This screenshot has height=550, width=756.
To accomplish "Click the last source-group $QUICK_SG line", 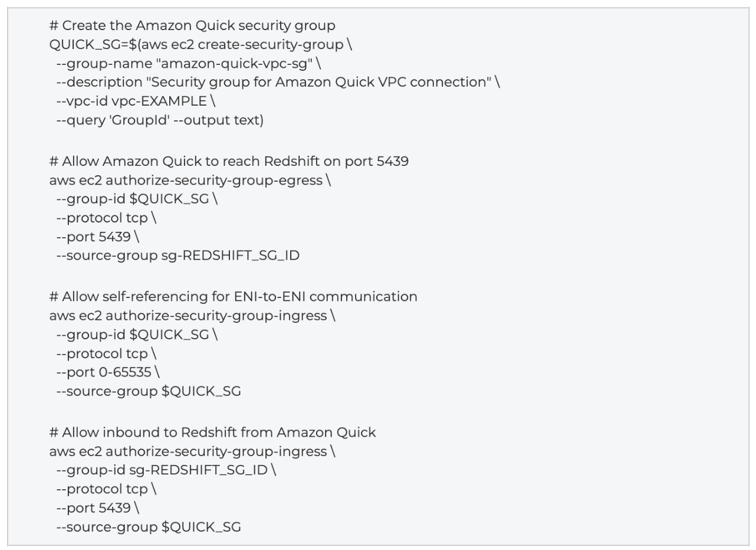I will coord(149,527).
